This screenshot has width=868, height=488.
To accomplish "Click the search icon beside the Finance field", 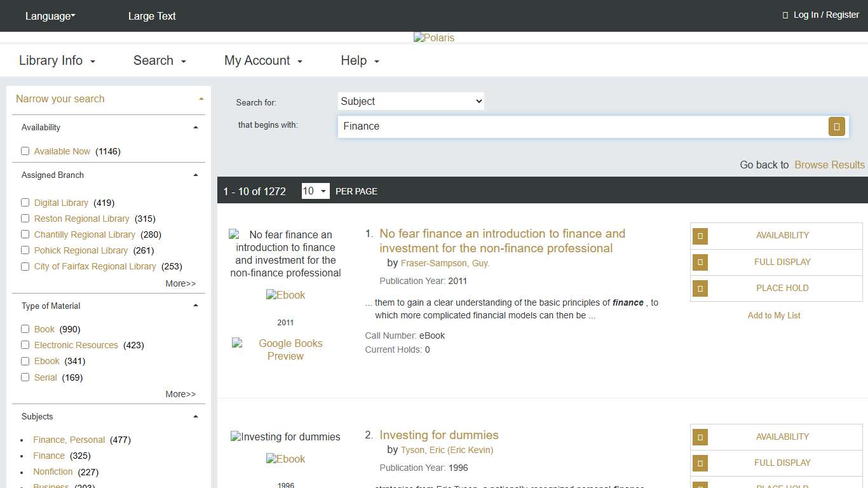I will pos(836,126).
